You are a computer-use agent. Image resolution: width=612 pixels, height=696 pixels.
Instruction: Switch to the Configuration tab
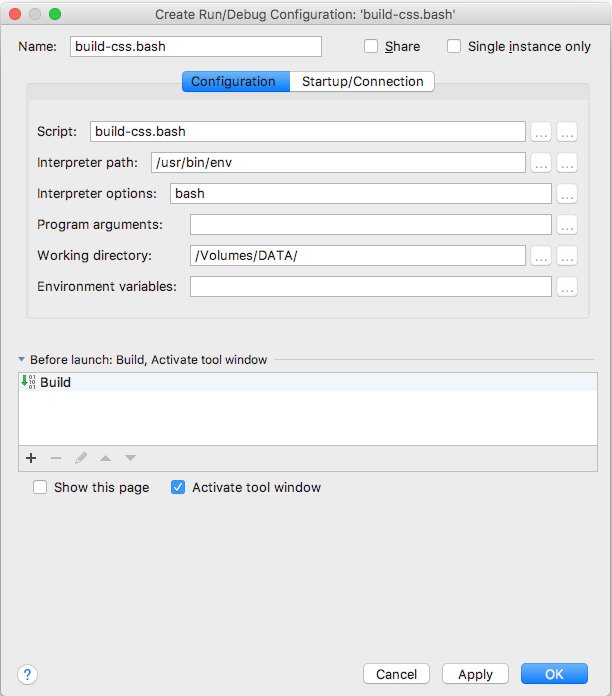click(236, 82)
